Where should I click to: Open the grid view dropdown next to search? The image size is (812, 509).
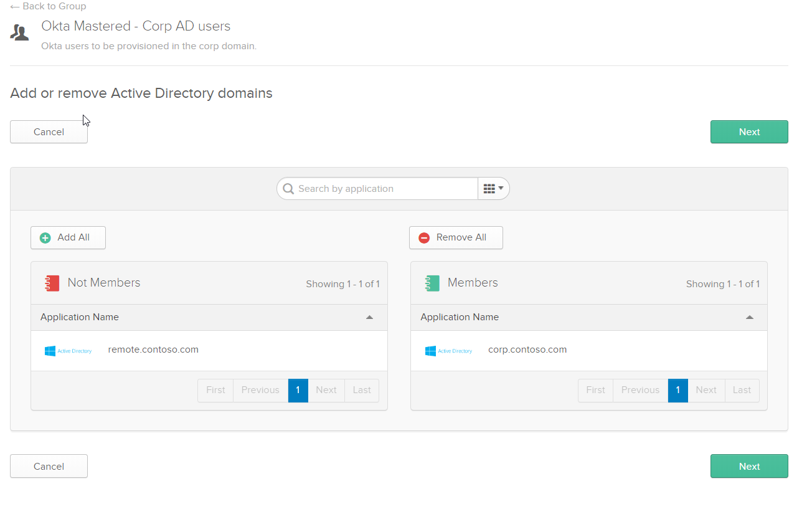(494, 189)
